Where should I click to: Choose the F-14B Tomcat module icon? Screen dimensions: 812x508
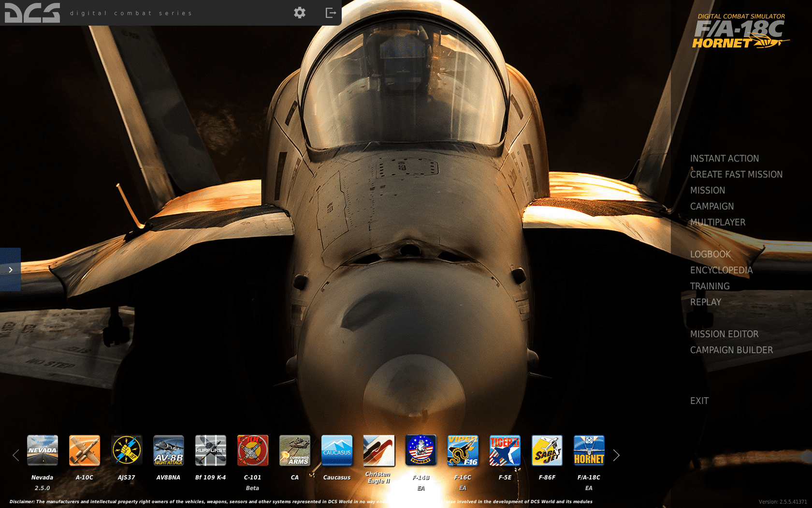pos(421,450)
